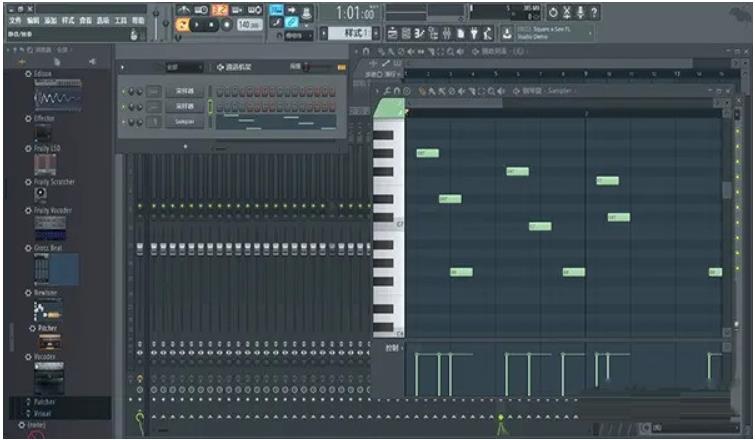Open the Mixer view icon in toolbar
Image resolution: width=755 pixels, height=440 pixels.
coord(446,33)
